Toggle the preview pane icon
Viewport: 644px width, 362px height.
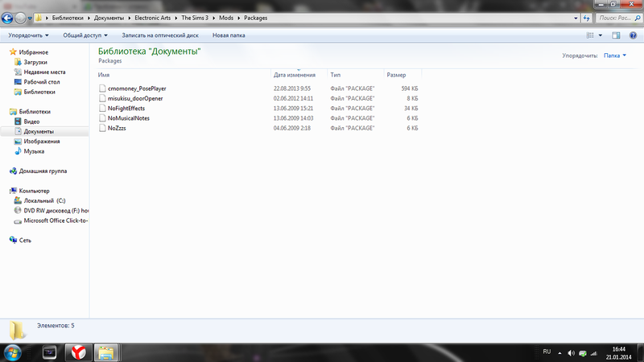click(x=616, y=35)
